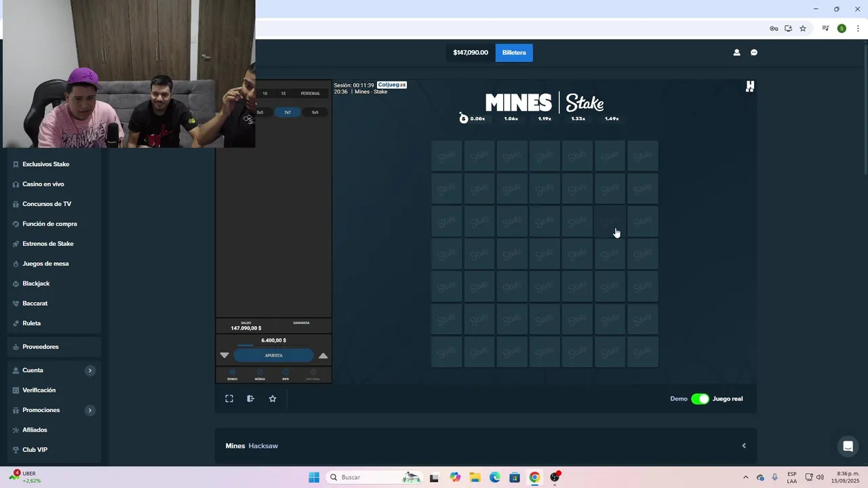
Task: Open Microsoft Store from taskbar
Action: (515, 477)
